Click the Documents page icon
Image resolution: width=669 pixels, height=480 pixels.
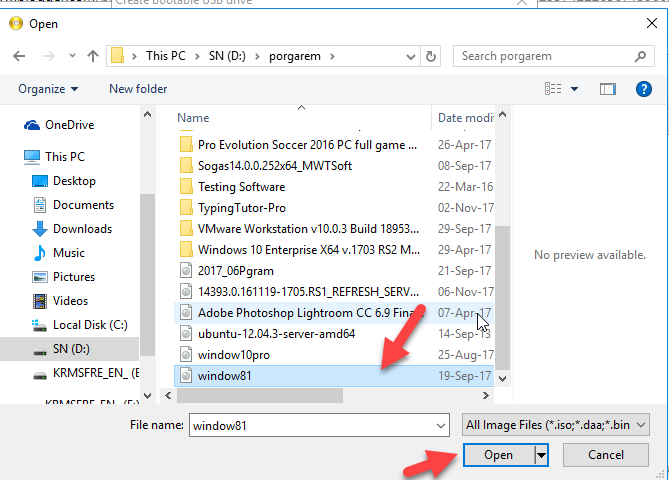pos(40,205)
